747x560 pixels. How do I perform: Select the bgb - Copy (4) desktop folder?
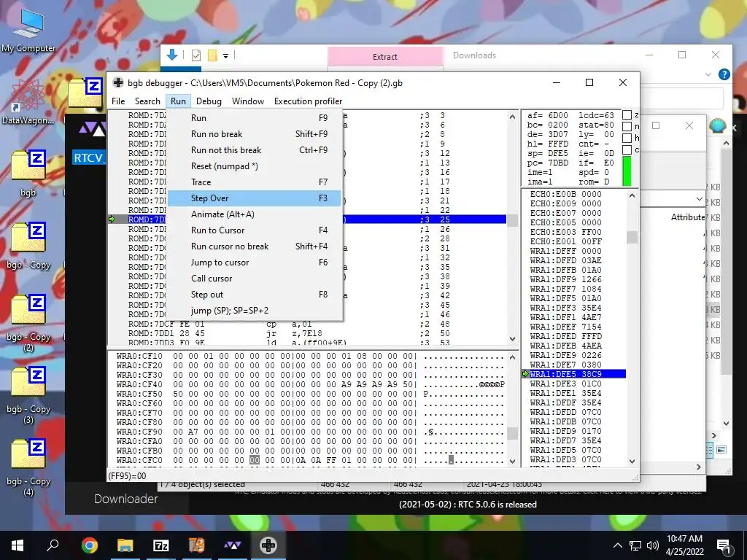[28, 466]
